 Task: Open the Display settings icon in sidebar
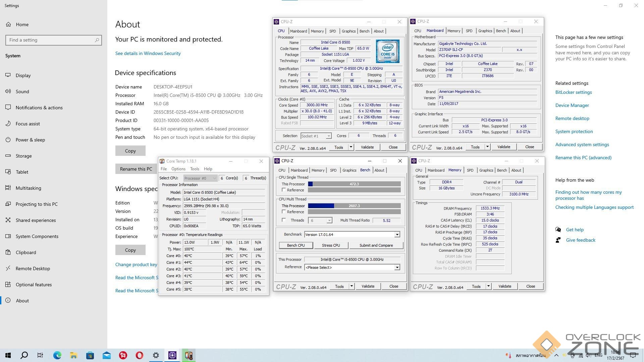click(x=8, y=75)
